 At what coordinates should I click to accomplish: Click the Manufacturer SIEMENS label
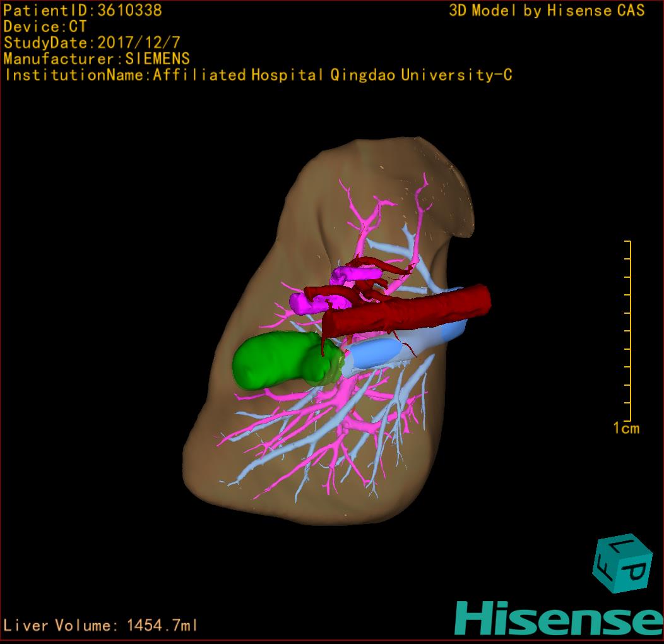point(97,59)
